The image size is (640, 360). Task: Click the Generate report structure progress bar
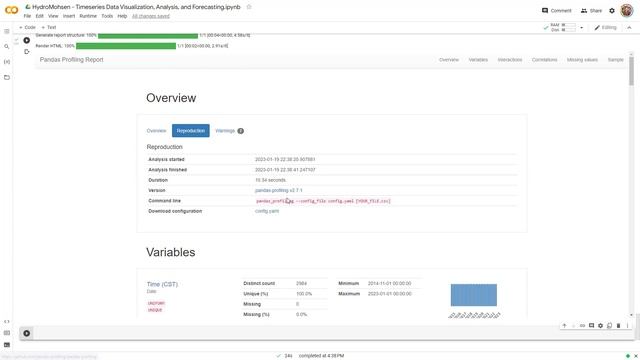pos(148,36)
